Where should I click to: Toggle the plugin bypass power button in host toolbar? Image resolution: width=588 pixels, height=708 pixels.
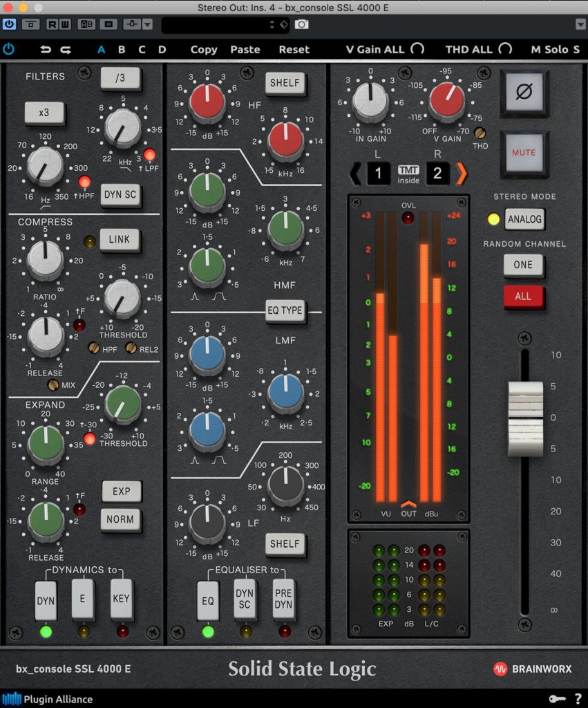9,24
